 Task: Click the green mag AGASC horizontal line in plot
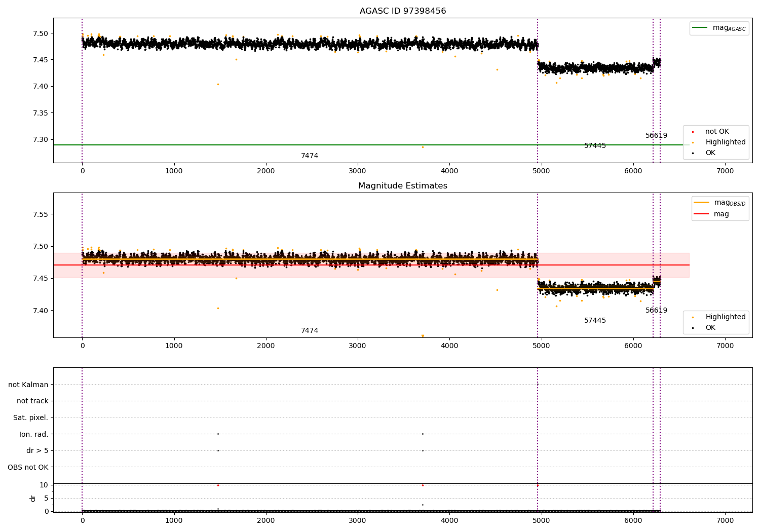371,145
